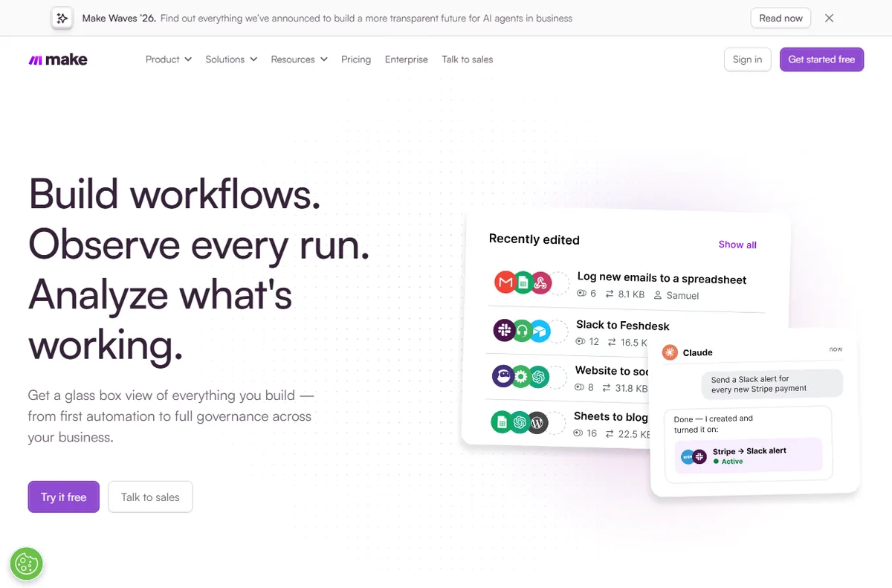Screen dimensions: 892x588
Task: Click the eye icon beside 12 in the Slack to Feshdesk row
Action: [x=581, y=341]
